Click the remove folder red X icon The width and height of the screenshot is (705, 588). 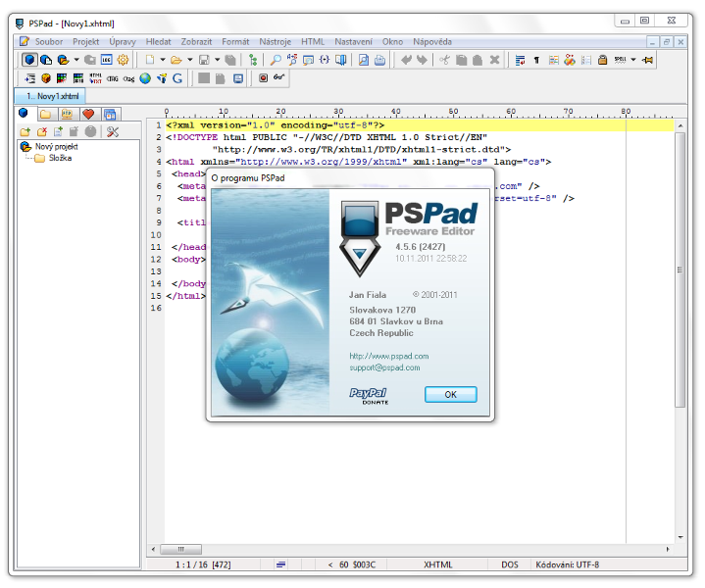click(42, 131)
